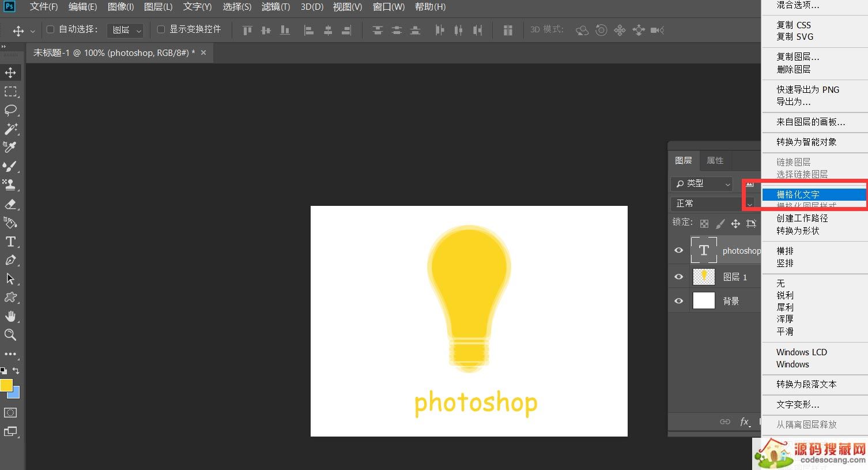Select the Magic Wand tool

point(10,129)
